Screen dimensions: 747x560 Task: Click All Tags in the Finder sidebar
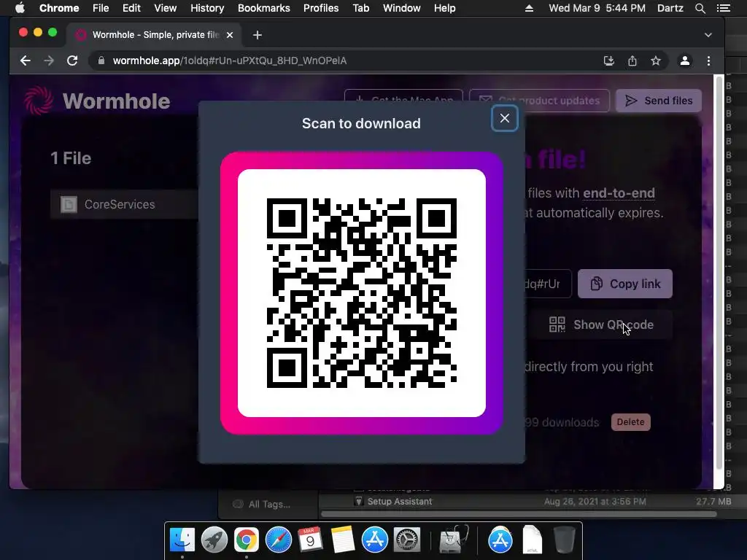click(x=269, y=505)
